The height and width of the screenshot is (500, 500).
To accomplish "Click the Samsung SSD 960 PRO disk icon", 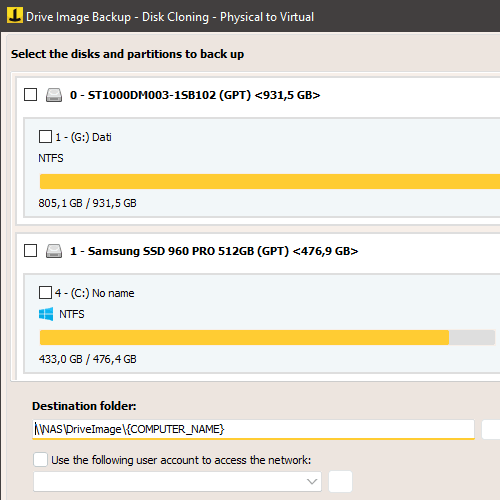I will point(54,251).
